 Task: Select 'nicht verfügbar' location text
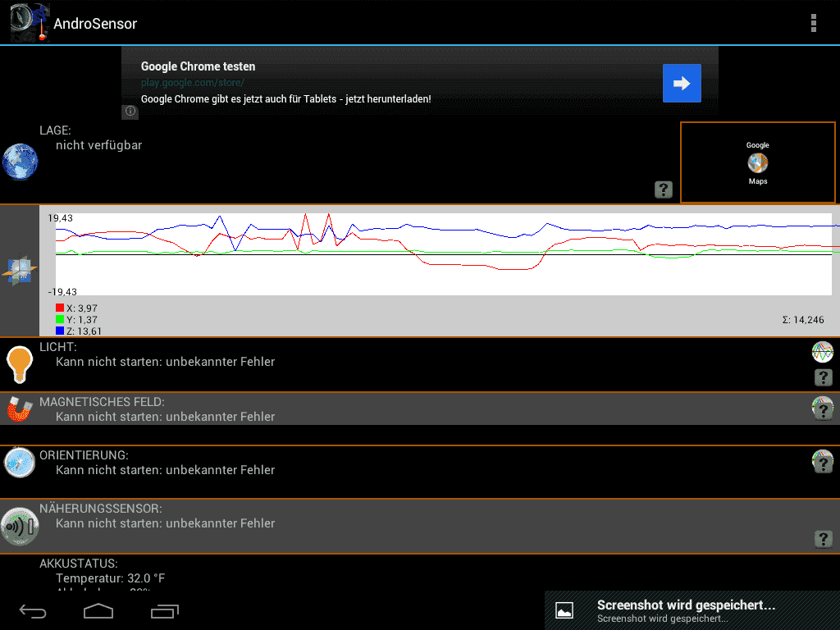98,145
